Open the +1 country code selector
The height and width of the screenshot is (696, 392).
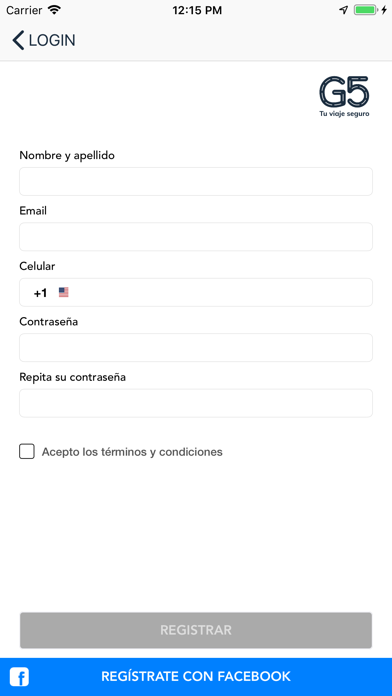[40, 293]
